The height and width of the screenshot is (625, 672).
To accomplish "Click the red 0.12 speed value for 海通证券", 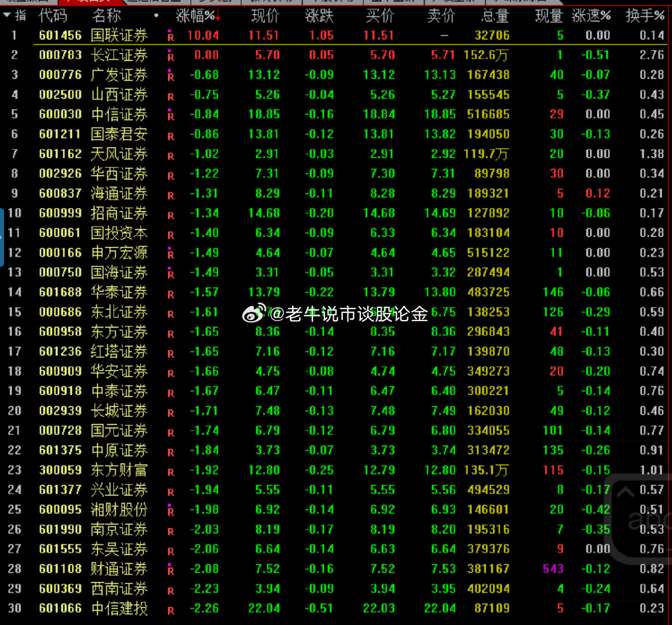I will (598, 193).
